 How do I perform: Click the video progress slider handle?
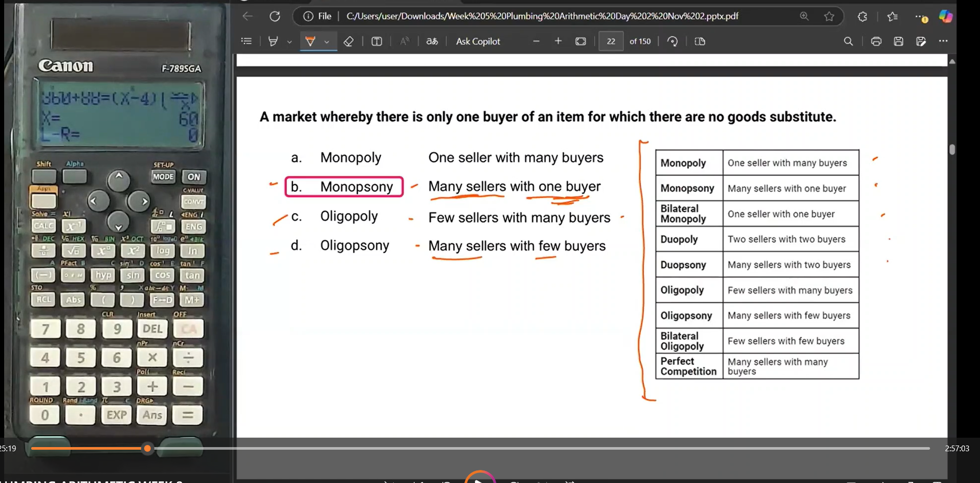[x=148, y=448]
